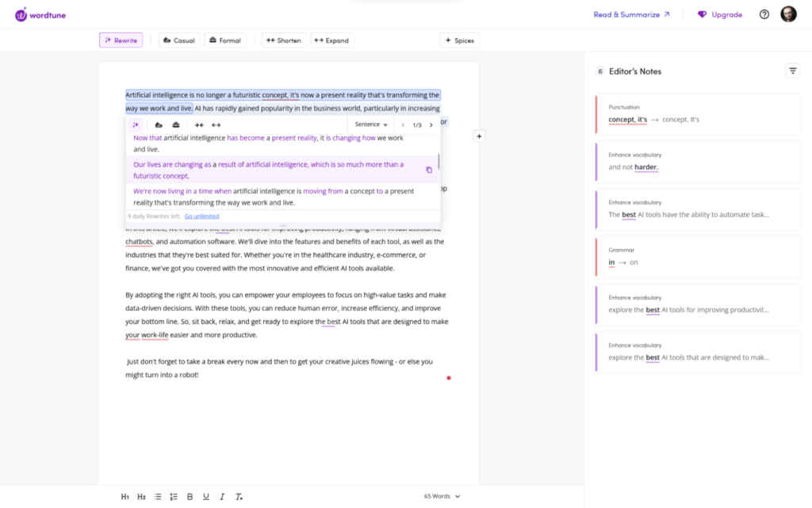Click the red dot indicator in editor
Image resolution: width=812 pixels, height=508 pixels.
click(449, 378)
